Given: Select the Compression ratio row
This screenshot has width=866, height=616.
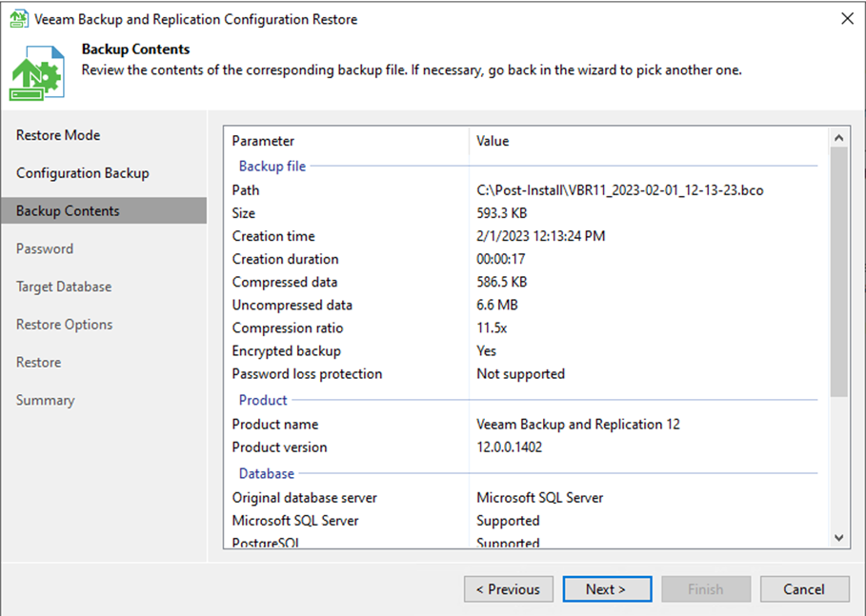Looking at the screenshot, I should pos(524,328).
